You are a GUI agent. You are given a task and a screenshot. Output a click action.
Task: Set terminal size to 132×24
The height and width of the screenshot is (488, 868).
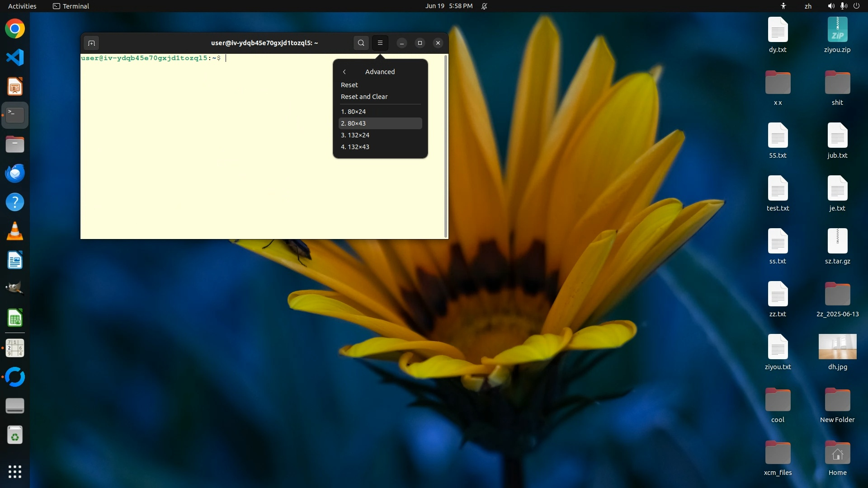click(x=355, y=135)
